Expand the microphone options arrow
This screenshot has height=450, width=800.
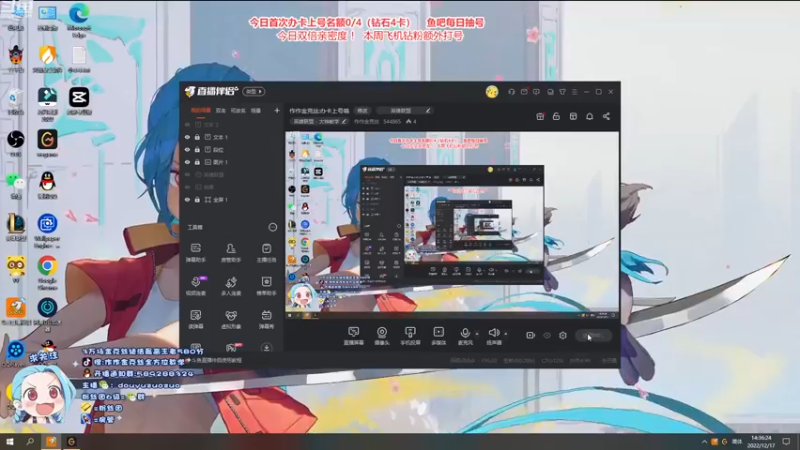pyautogui.click(x=477, y=334)
